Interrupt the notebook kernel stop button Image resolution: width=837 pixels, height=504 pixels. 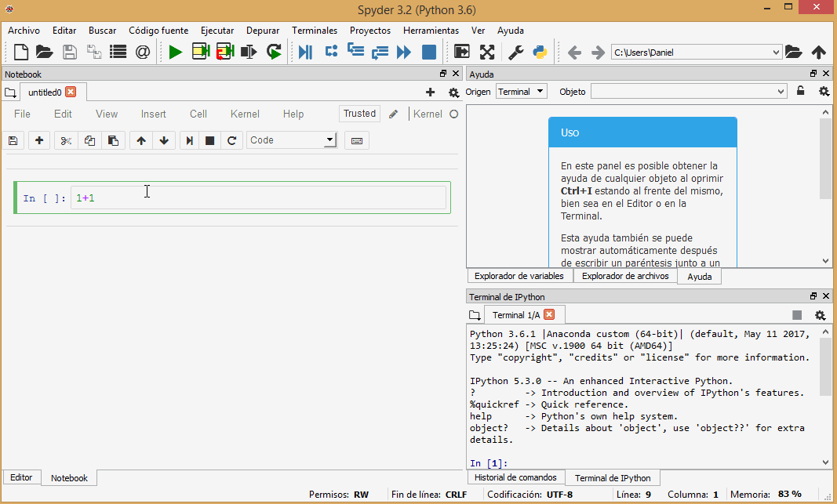(209, 140)
